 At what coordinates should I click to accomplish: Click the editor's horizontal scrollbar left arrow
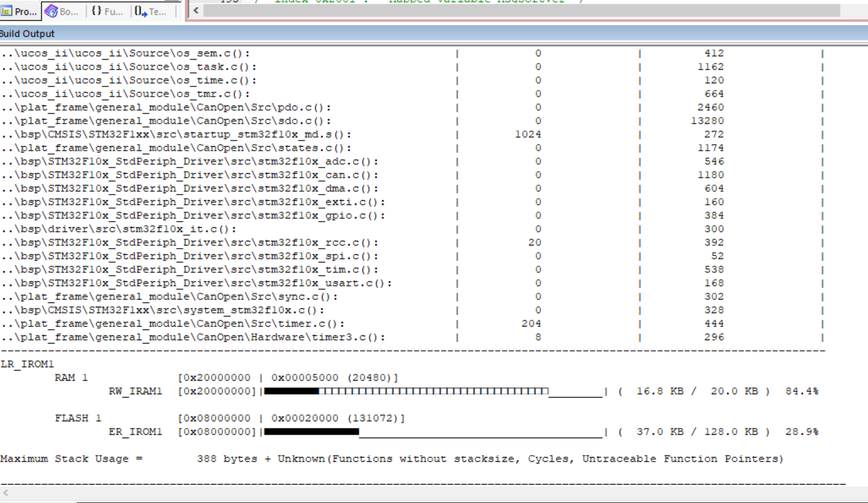(x=196, y=10)
